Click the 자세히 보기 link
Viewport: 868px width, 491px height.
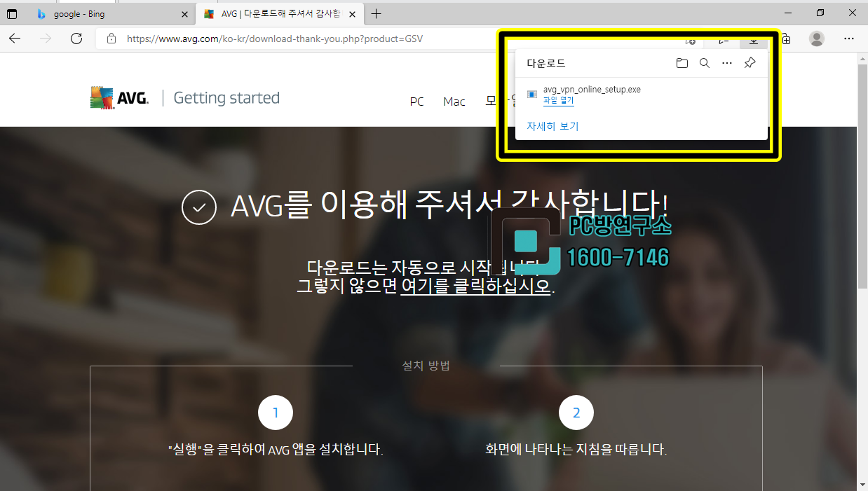pos(552,126)
